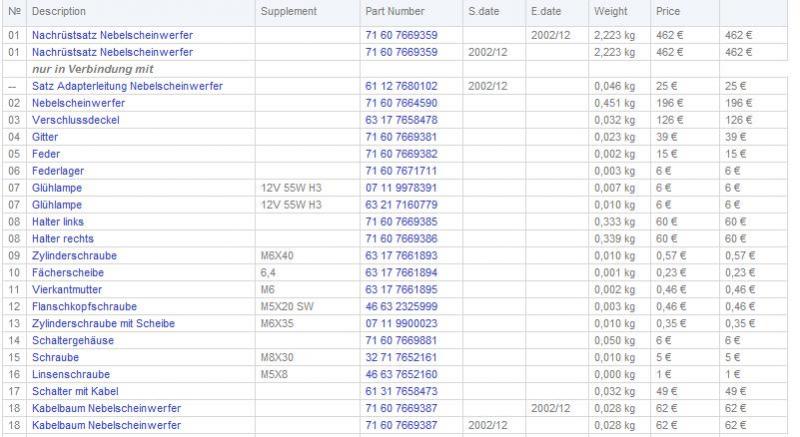Click the Part Number column header
The image size is (800, 437).
(394, 11)
